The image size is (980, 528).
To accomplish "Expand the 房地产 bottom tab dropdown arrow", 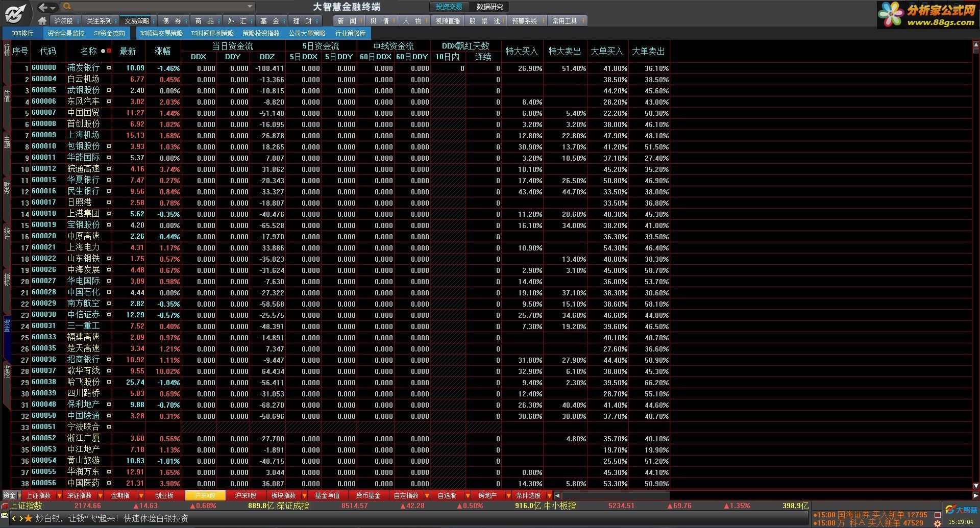I will 508,495.
